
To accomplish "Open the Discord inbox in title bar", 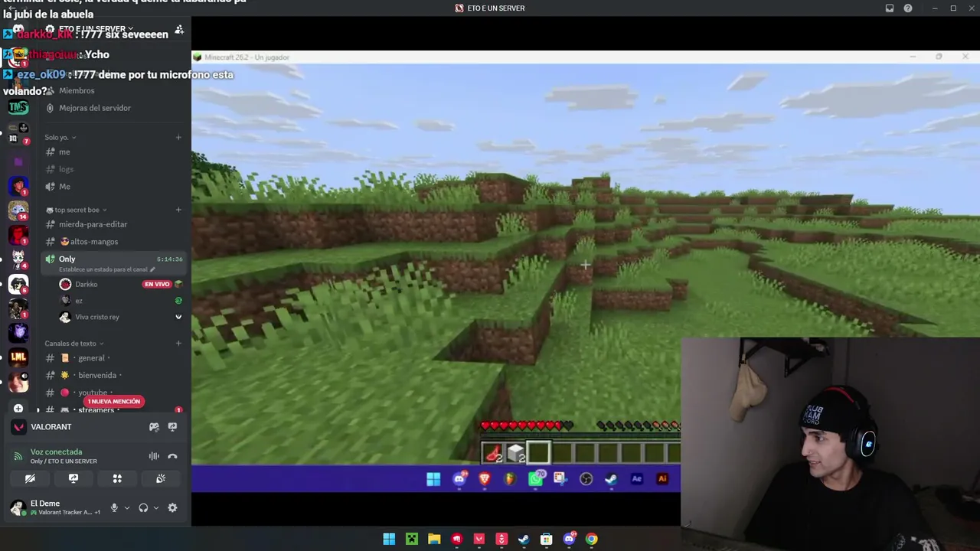I will [x=890, y=8].
